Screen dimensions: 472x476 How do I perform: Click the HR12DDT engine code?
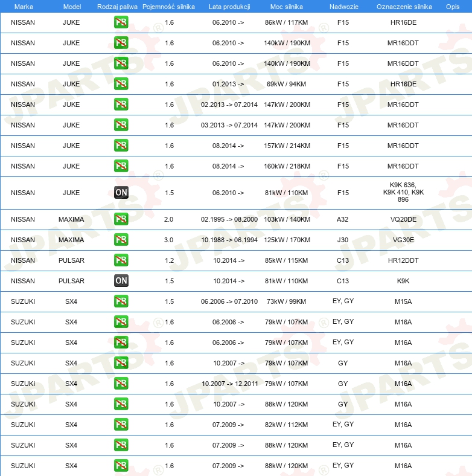(403, 260)
